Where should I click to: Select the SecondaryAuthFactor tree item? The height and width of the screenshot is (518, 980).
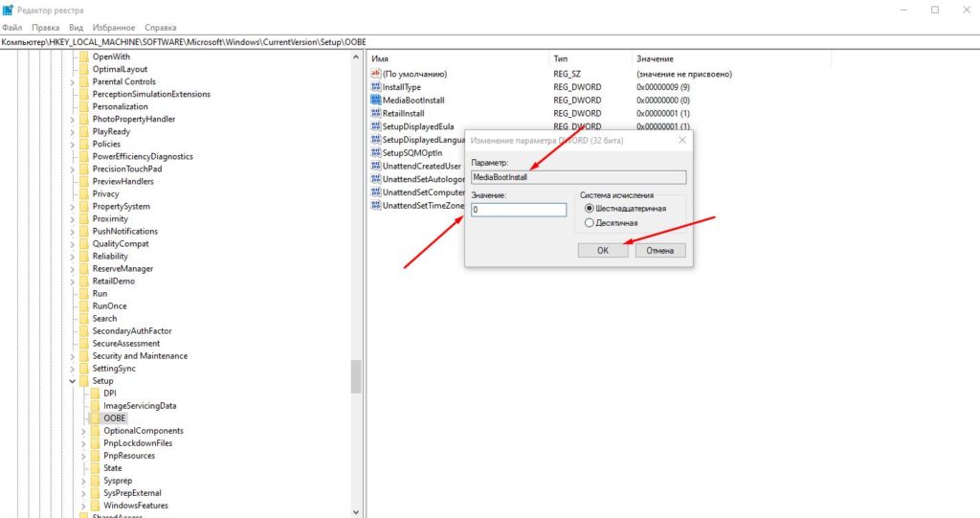coord(132,331)
